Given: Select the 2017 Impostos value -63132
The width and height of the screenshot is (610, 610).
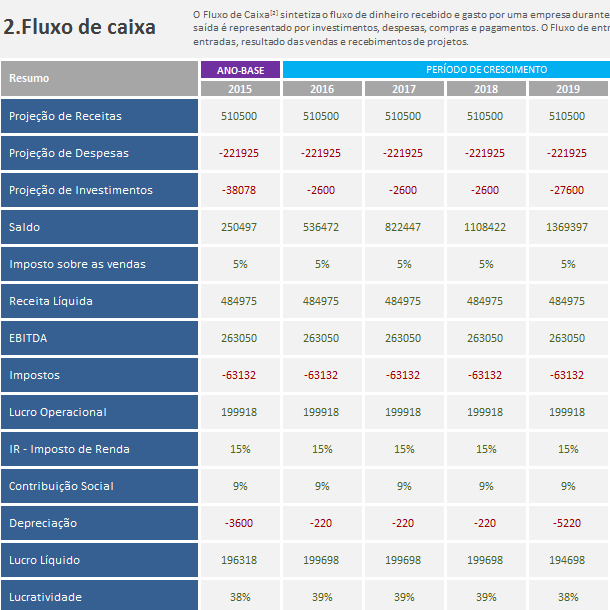Looking at the screenshot, I should pos(404,375).
